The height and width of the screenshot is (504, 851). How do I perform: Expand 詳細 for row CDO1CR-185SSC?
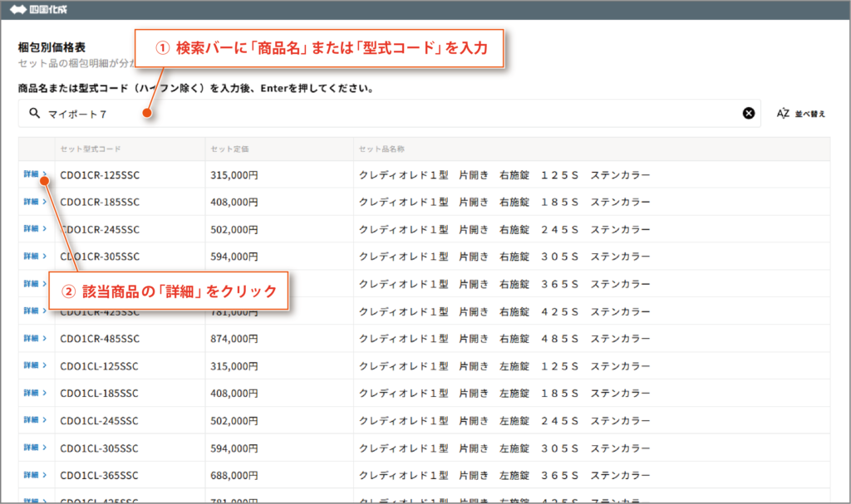[35, 202]
